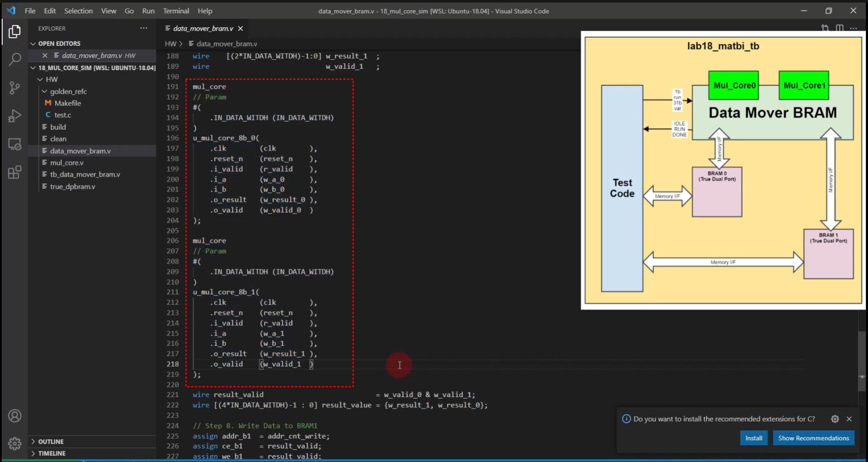Viewport: 868px width, 462px height.
Task: Click the Install button
Action: tap(753, 438)
